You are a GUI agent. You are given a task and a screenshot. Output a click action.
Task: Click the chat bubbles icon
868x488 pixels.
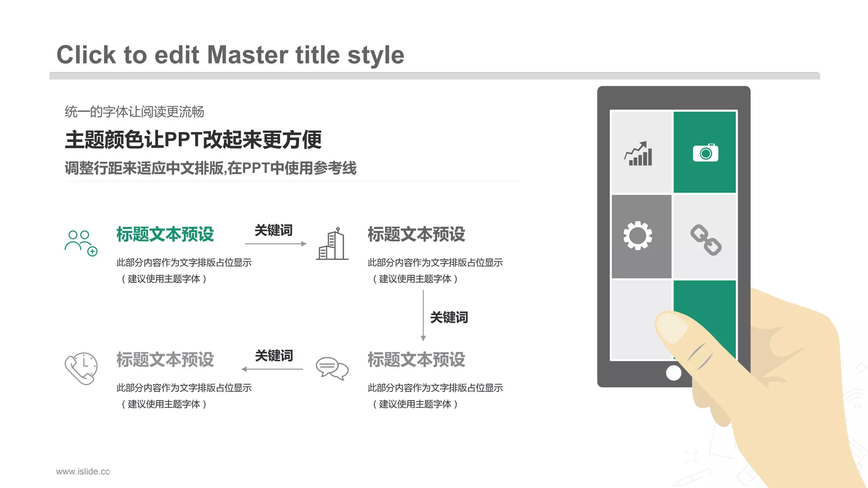point(332,368)
